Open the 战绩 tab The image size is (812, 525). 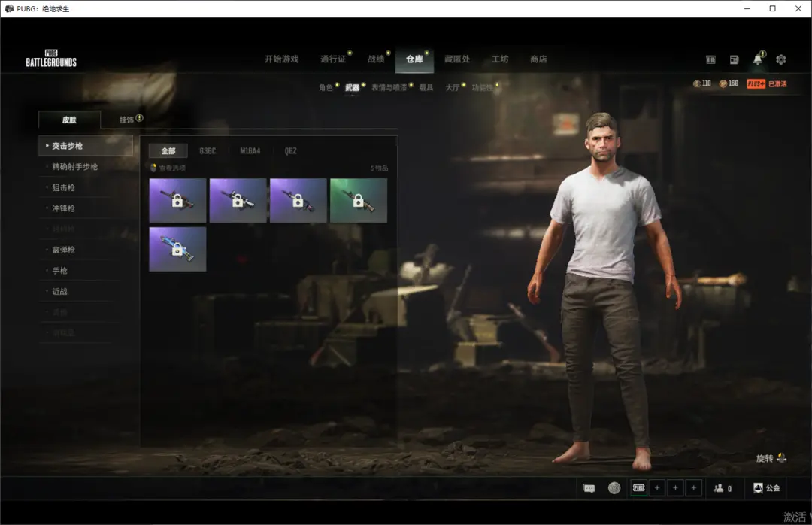click(x=376, y=59)
